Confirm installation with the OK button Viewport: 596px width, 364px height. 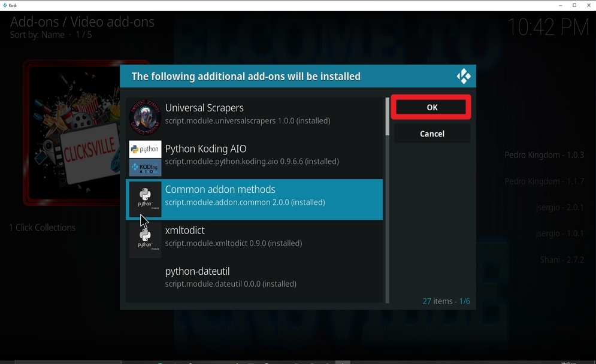coord(431,107)
